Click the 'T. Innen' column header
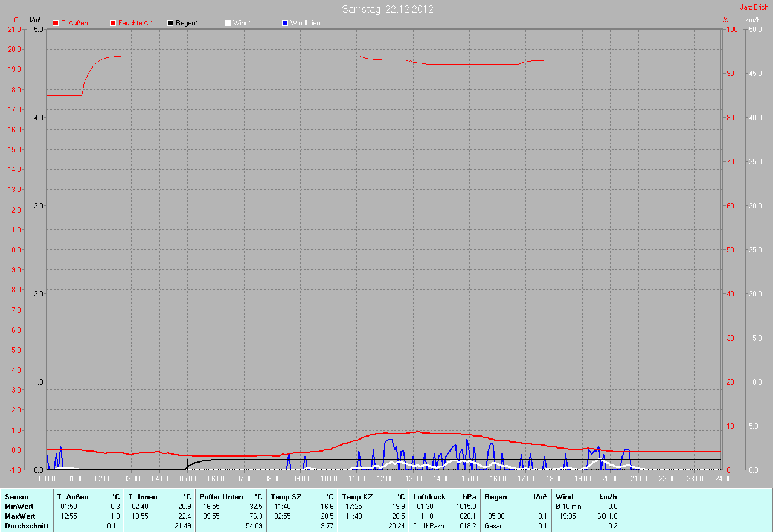773x532 pixels. click(143, 497)
